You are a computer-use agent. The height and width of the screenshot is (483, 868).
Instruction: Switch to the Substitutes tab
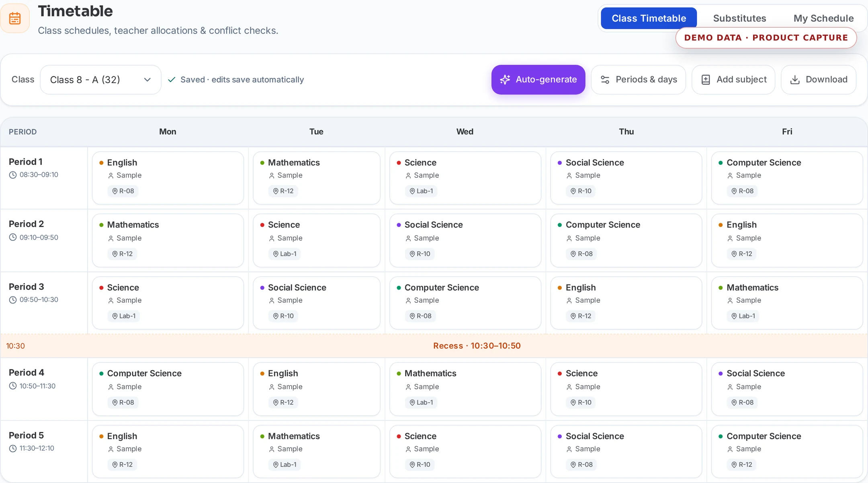739,18
